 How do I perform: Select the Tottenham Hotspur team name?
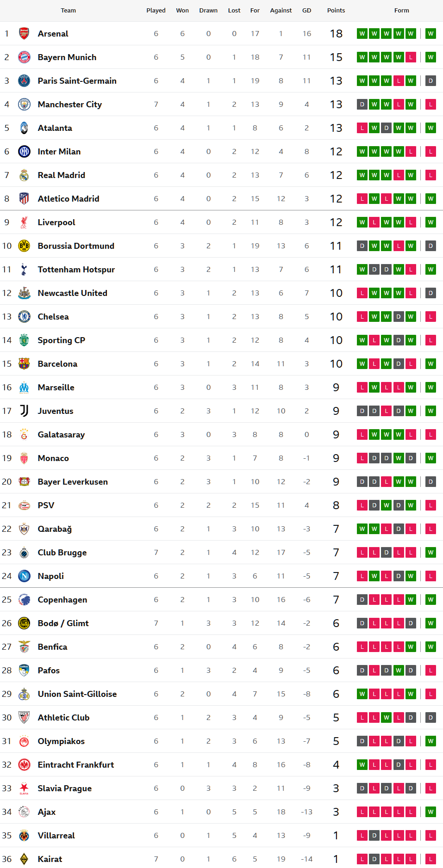76,269
